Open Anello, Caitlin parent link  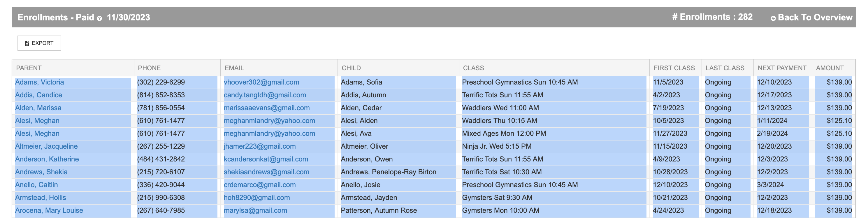click(x=36, y=185)
